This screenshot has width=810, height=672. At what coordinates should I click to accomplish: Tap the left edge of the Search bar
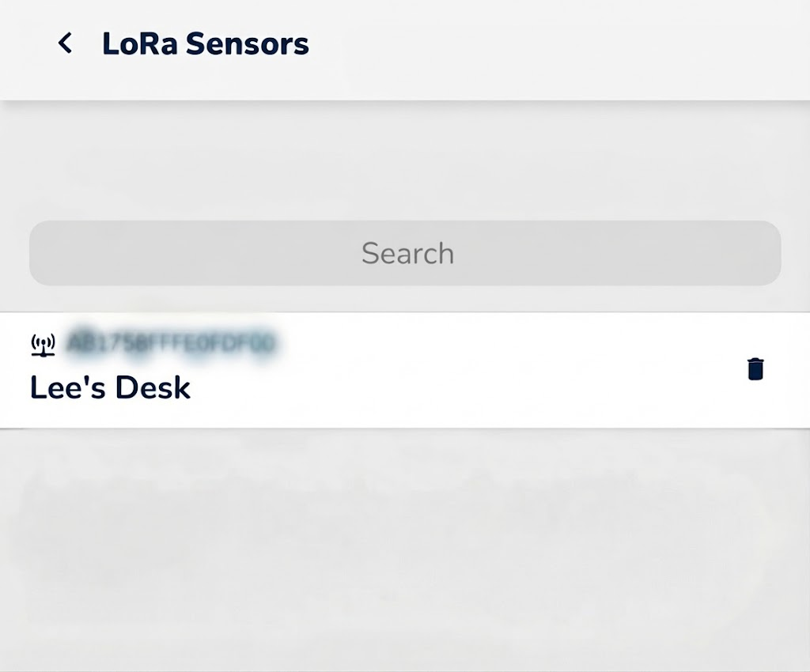point(62,253)
